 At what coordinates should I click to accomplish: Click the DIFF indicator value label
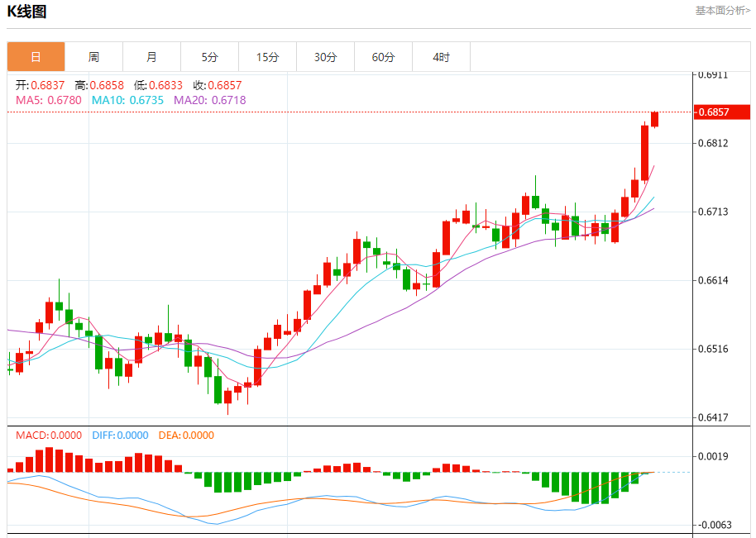(120, 436)
